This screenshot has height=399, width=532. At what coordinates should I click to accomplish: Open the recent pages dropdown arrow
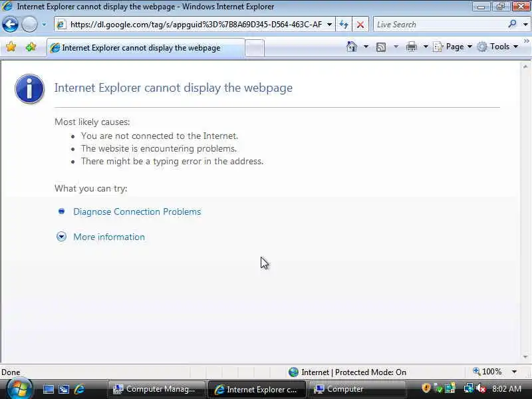(44, 25)
